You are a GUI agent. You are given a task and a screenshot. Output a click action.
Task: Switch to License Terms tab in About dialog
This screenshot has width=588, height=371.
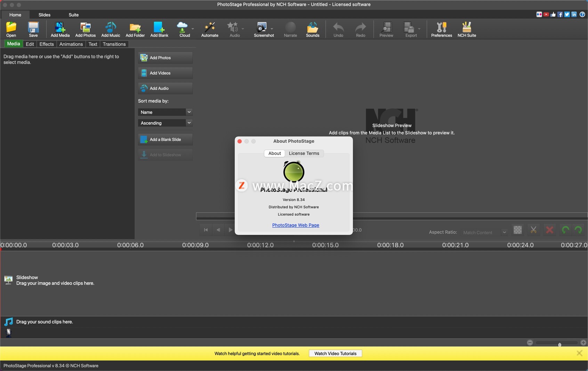(304, 153)
